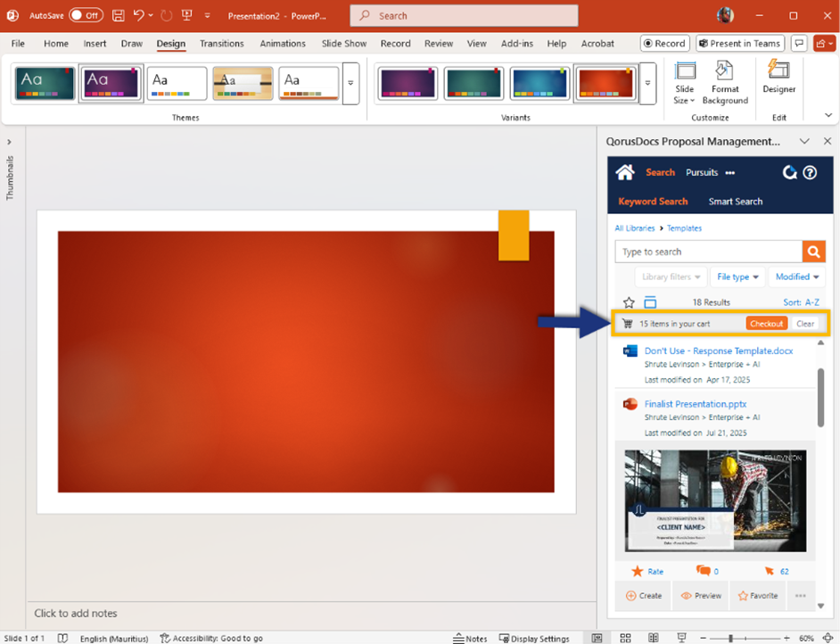Open Format Background
This screenshot has height=644, width=840.
click(x=725, y=83)
